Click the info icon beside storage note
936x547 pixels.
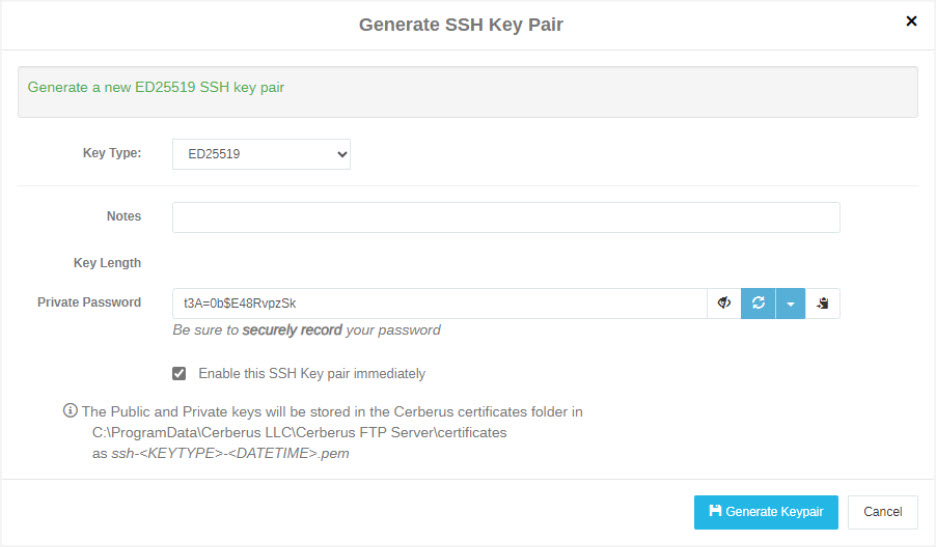tap(70, 410)
